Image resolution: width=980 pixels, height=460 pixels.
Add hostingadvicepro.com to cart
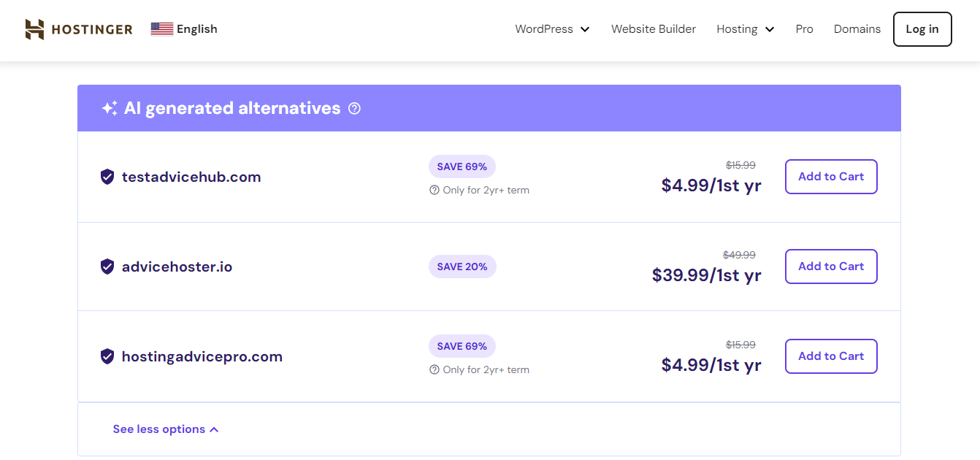pos(831,356)
